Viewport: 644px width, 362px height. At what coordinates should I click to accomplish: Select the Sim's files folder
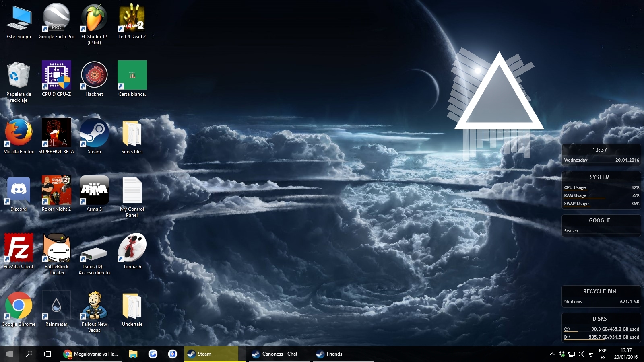pyautogui.click(x=132, y=137)
